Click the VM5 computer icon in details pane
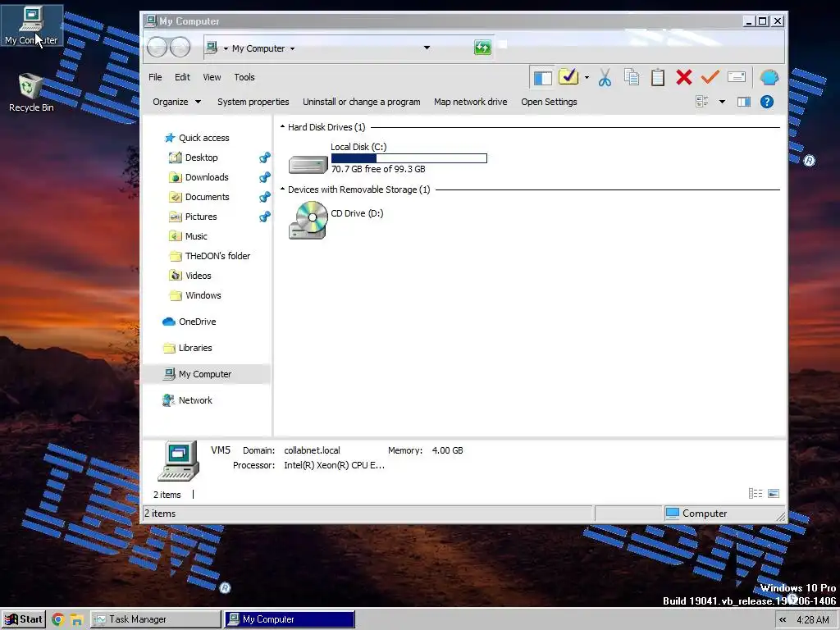This screenshot has height=630, width=840. coord(178,461)
